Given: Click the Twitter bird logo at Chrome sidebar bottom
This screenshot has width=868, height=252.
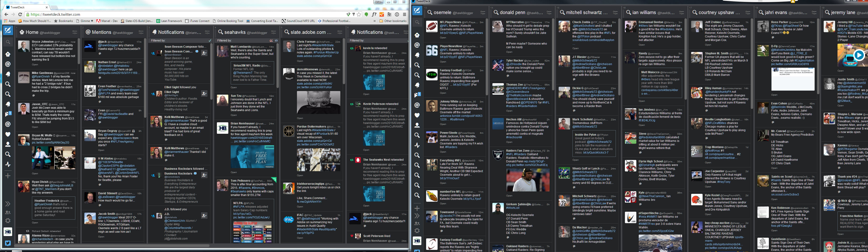Looking at the screenshot, I should point(8,243).
